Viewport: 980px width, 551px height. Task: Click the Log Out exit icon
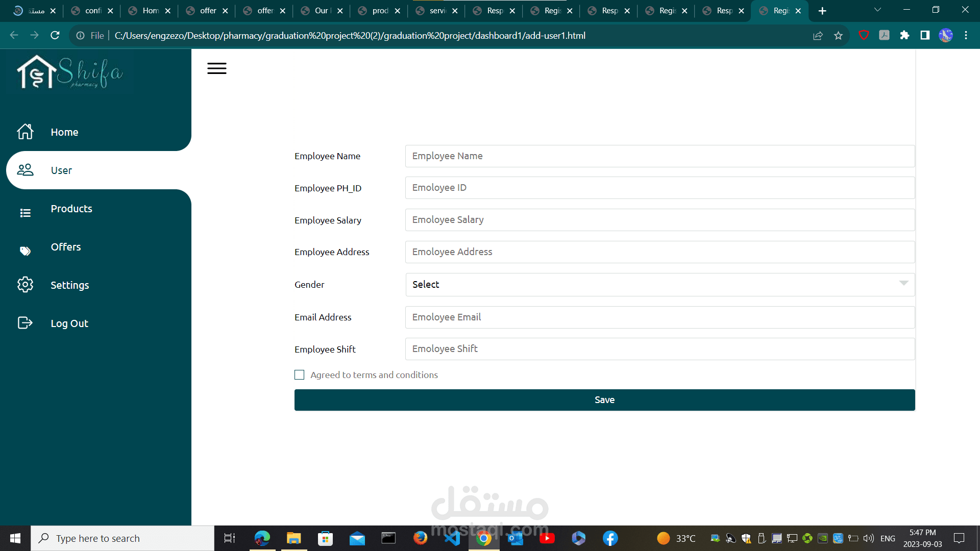click(25, 323)
